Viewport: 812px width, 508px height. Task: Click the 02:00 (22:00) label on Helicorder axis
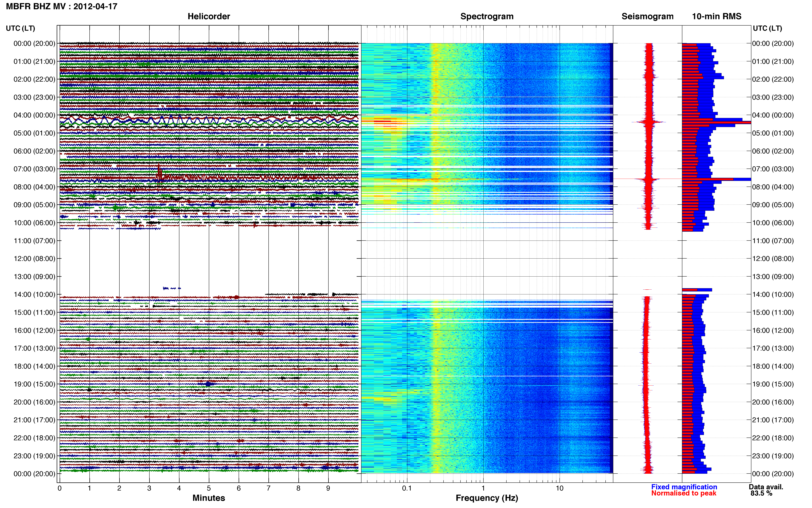(x=34, y=79)
